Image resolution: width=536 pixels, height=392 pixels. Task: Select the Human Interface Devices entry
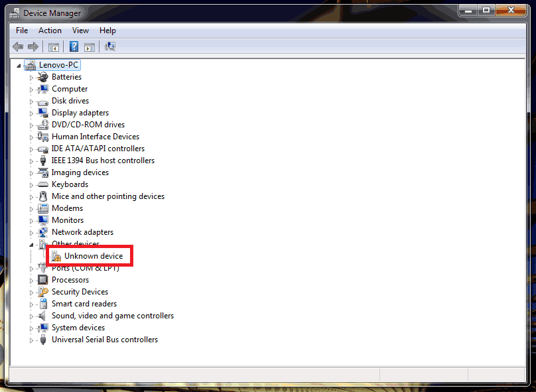click(96, 137)
